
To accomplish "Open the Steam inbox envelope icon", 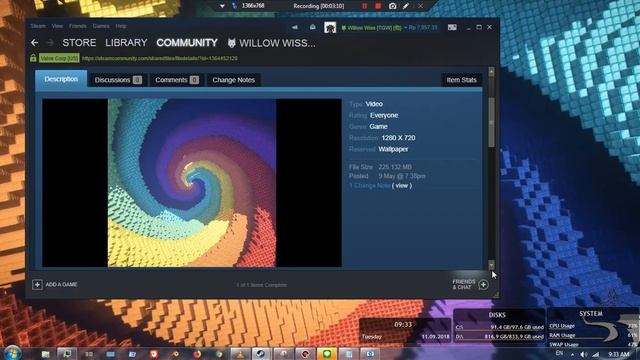I will [x=313, y=27].
